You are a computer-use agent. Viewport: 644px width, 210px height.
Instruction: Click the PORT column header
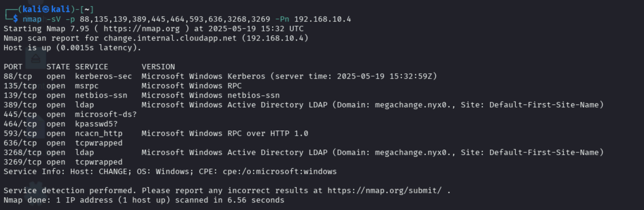pyautogui.click(x=13, y=67)
